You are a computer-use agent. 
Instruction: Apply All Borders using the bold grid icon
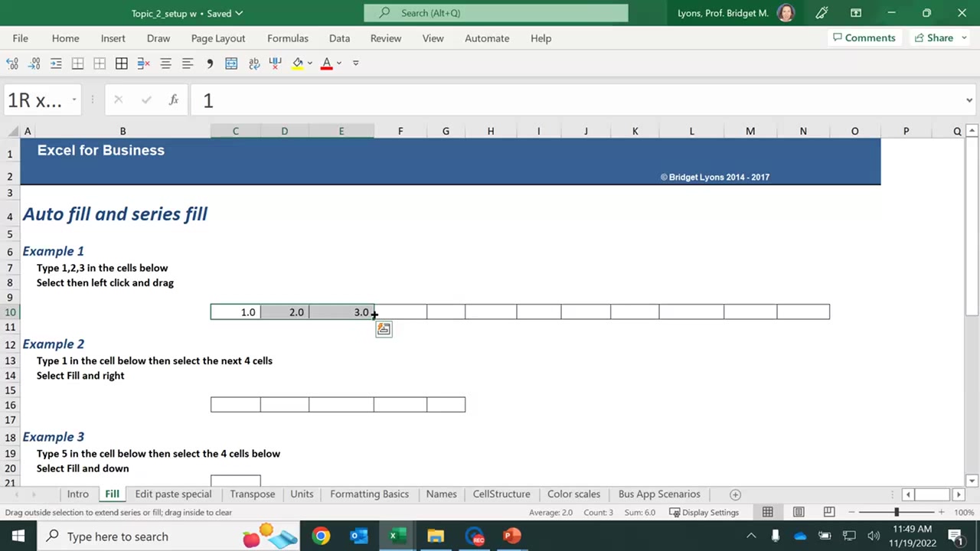(x=122, y=64)
